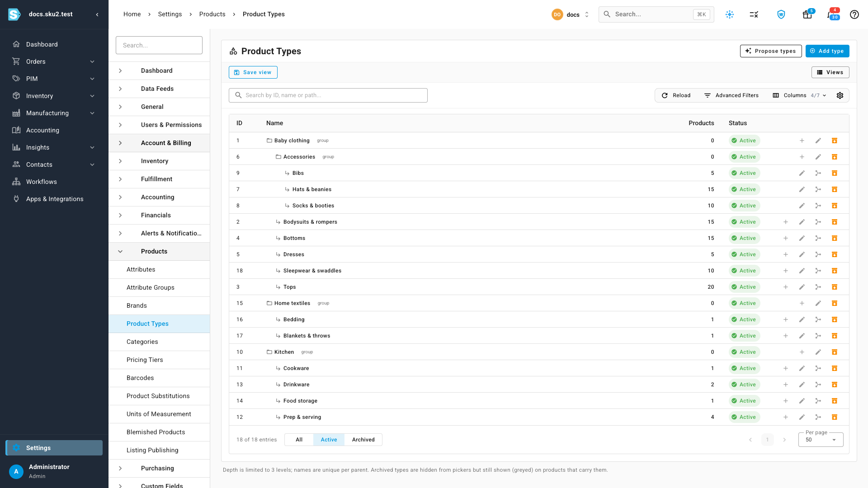This screenshot has height=488, width=868.
Task: Open the Columns 4/7 dropdown
Action: [799, 95]
